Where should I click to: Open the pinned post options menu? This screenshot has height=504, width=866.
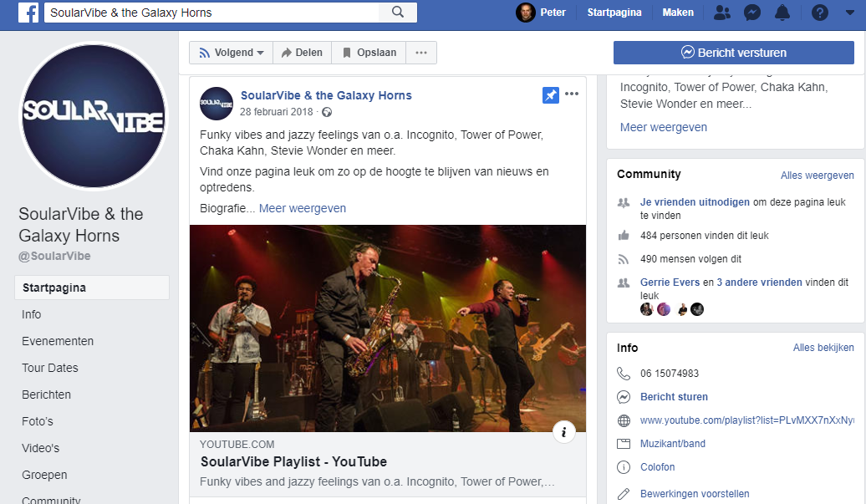point(572,94)
